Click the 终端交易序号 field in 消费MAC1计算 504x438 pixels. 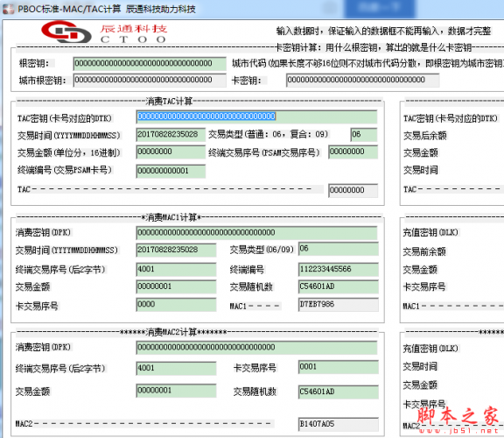[x=176, y=269]
